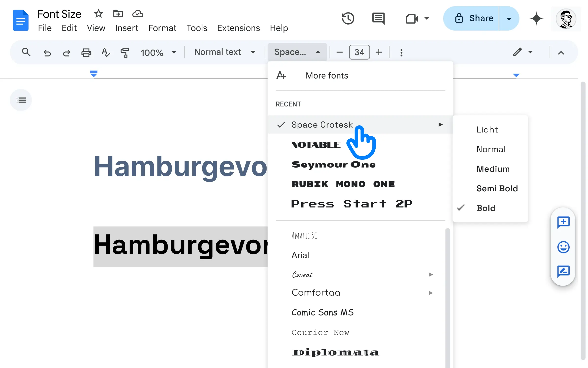The image size is (588, 368).
Task: Redo last action
Action: pyautogui.click(x=67, y=53)
